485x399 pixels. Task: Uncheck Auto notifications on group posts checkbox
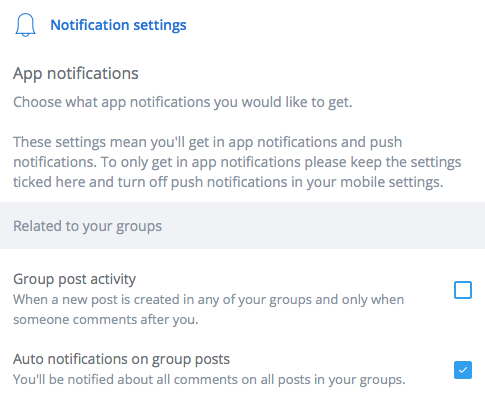pos(463,370)
